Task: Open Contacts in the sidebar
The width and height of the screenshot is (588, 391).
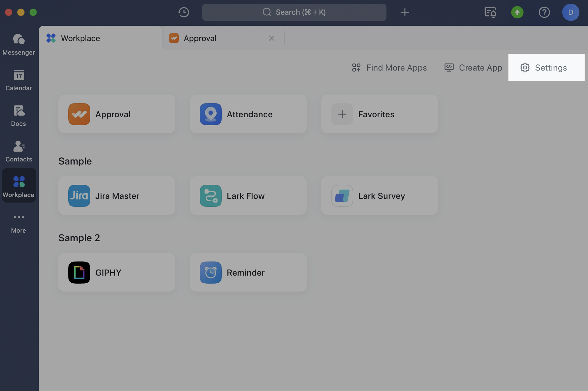Action: (18, 151)
